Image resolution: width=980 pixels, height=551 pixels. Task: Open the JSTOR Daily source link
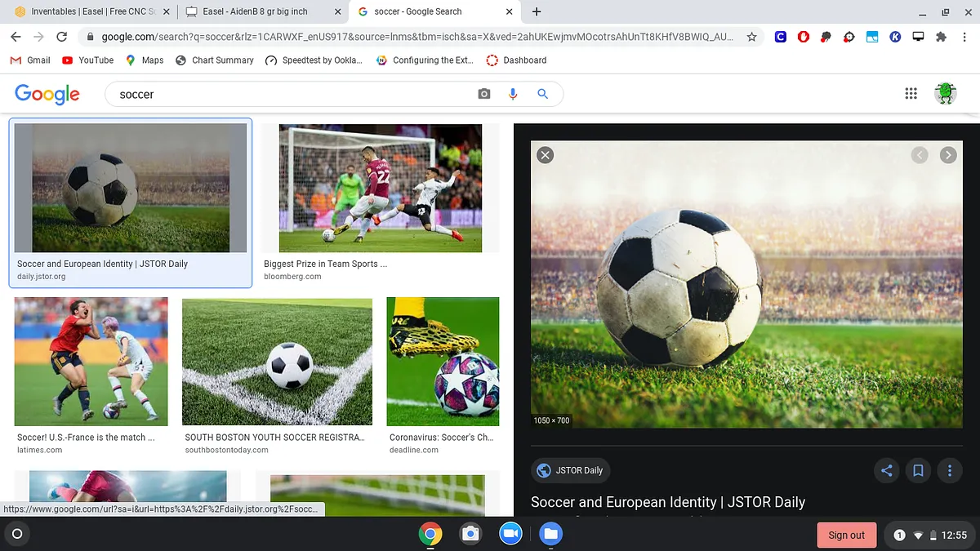571,470
